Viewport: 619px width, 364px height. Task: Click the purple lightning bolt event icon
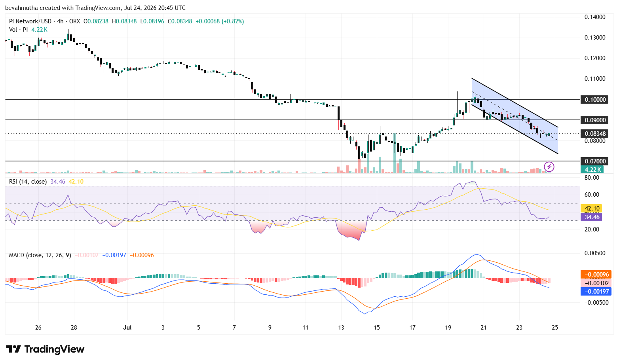click(549, 167)
